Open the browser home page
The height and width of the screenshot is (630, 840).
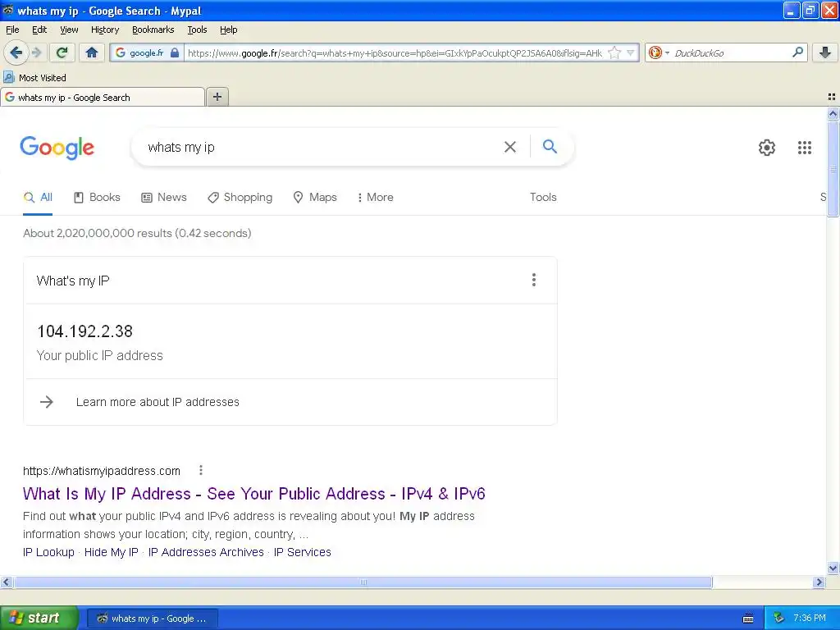click(92, 52)
